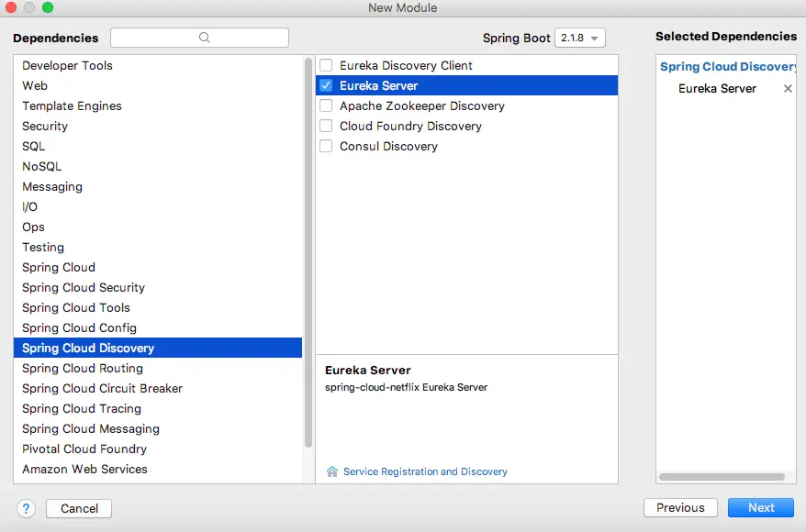Open the Security category
Image resolution: width=806 pixels, height=532 pixels.
[x=158, y=126]
